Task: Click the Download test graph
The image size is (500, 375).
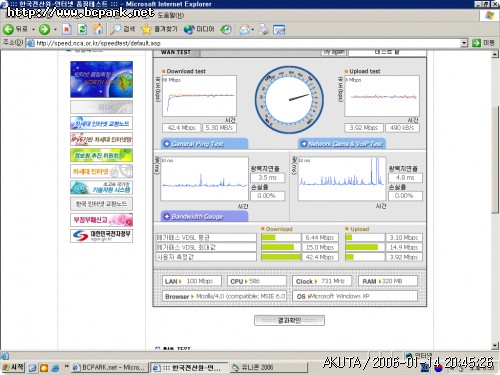Action: click(x=199, y=96)
